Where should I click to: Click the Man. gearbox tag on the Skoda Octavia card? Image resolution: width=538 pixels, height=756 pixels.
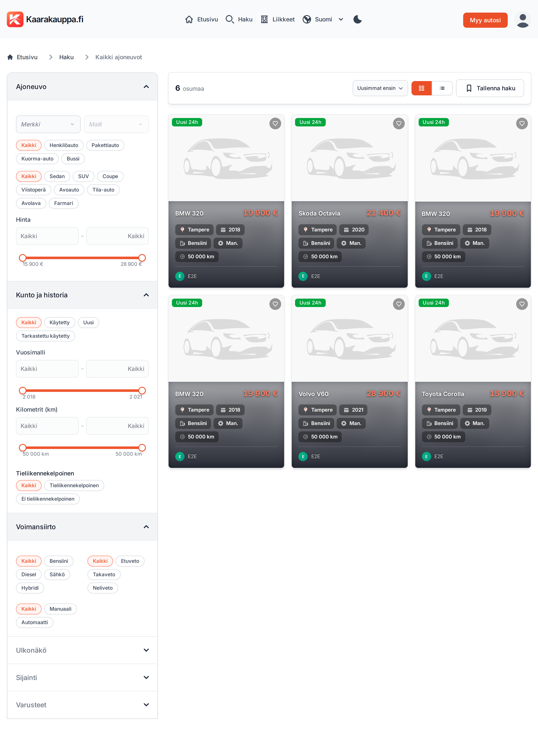351,243
